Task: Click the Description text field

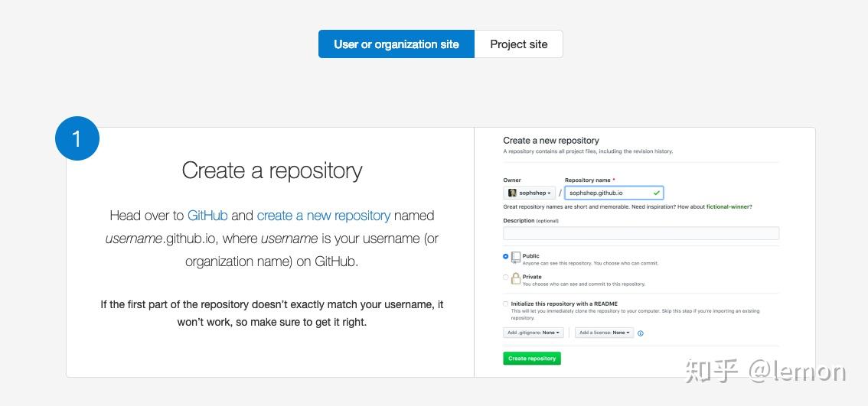Action: [x=641, y=233]
